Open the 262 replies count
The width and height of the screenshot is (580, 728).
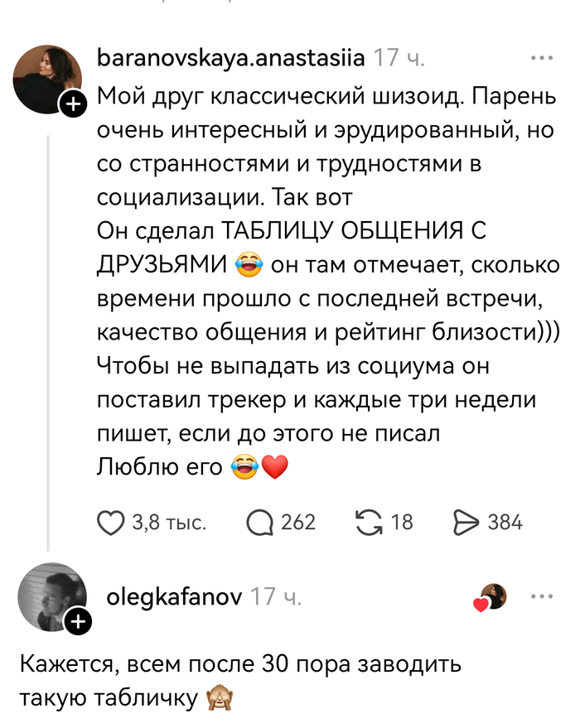click(x=298, y=522)
